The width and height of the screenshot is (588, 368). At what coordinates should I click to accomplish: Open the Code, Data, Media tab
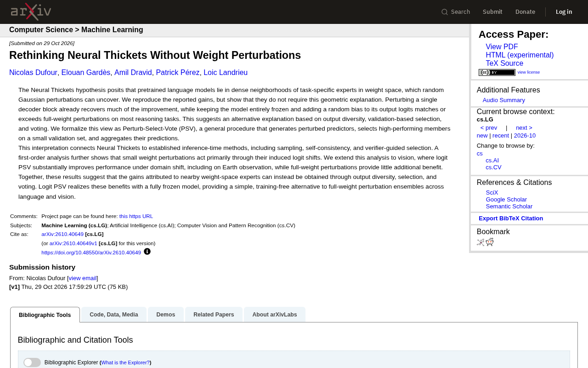pyautogui.click(x=114, y=315)
